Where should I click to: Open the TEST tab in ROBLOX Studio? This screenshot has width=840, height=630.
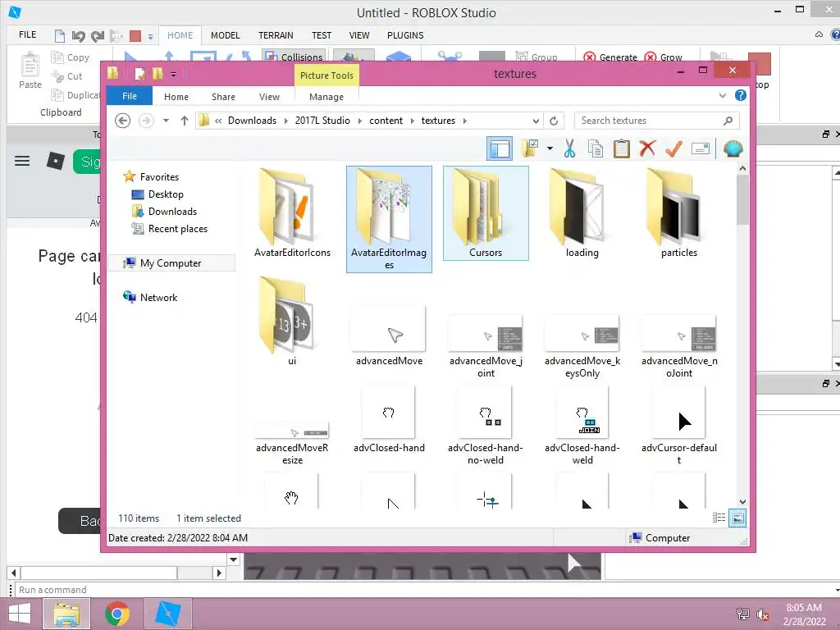322,35
